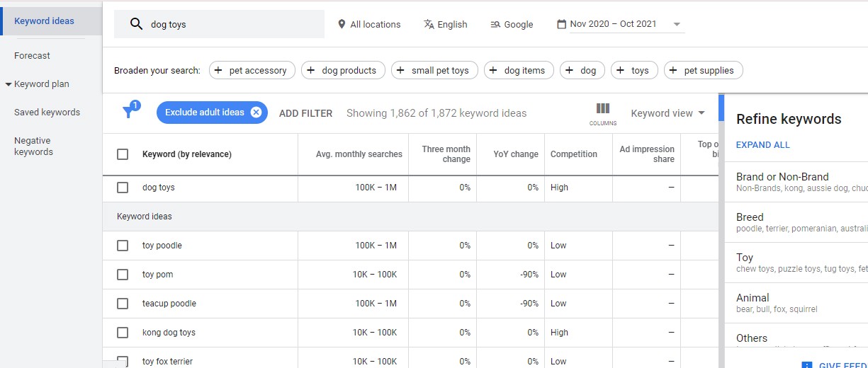Click the calendar date range icon

(x=561, y=24)
